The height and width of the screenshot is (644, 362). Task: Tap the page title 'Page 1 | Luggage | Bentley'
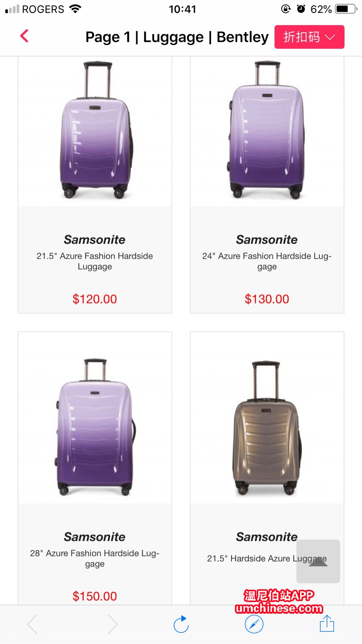tap(177, 37)
